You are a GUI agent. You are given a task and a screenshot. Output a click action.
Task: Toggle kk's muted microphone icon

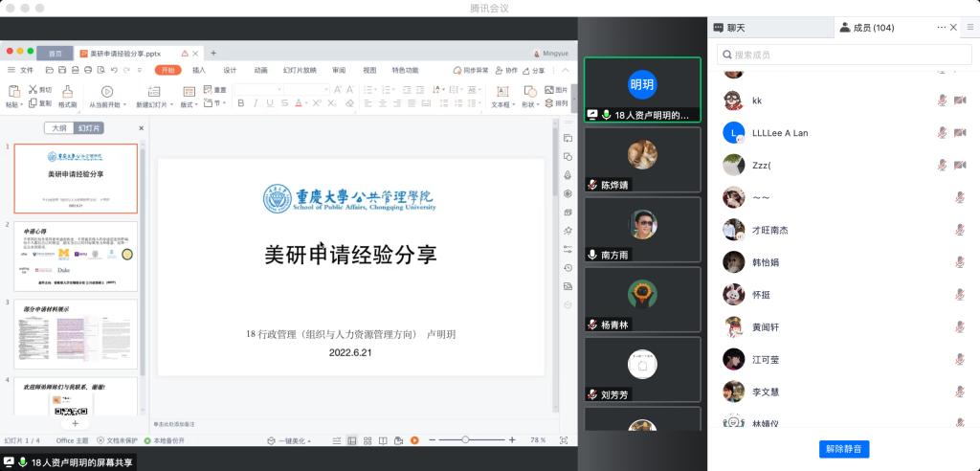pos(942,101)
